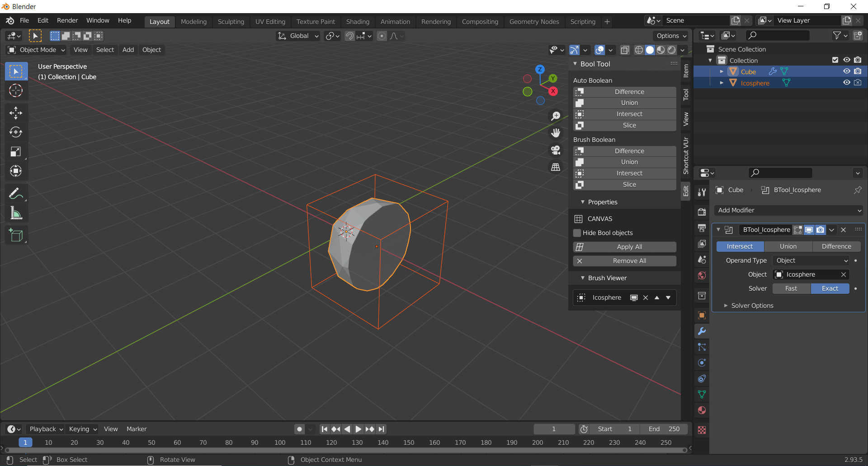Select the Rotate tool in the toolbar
Viewport: 868px width, 466px height.
pos(16,132)
